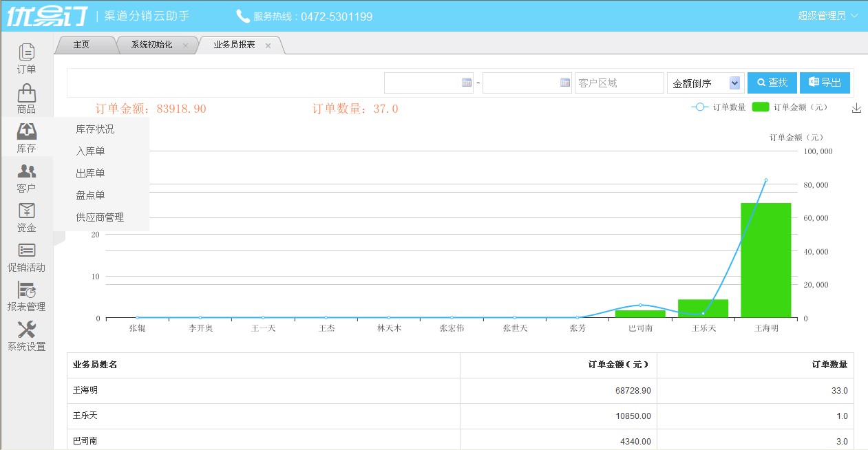Open the 订单 orders sidebar icon
The image size is (868, 450).
(26, 52)
